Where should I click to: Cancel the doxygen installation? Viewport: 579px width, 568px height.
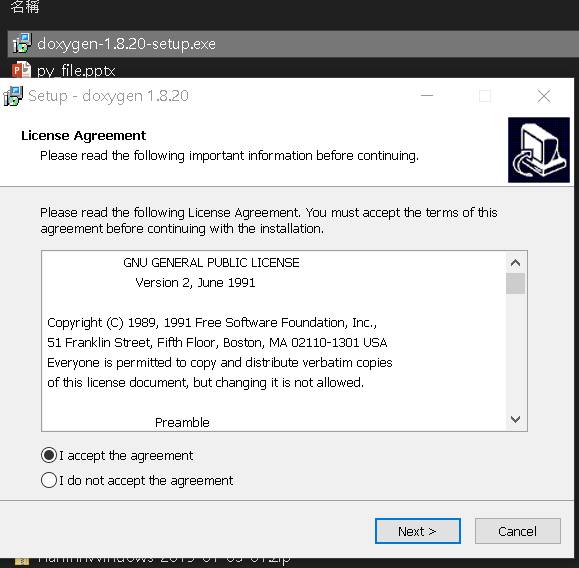[518, 531]
